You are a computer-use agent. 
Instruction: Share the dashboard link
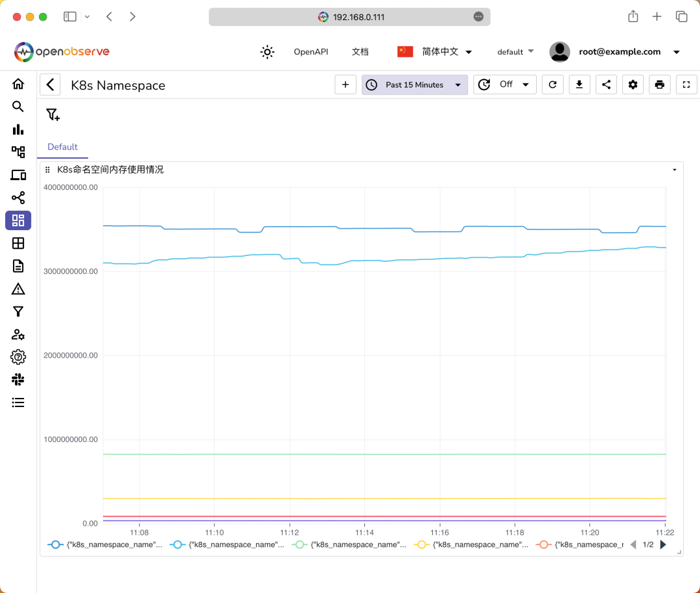pos(606,84)
